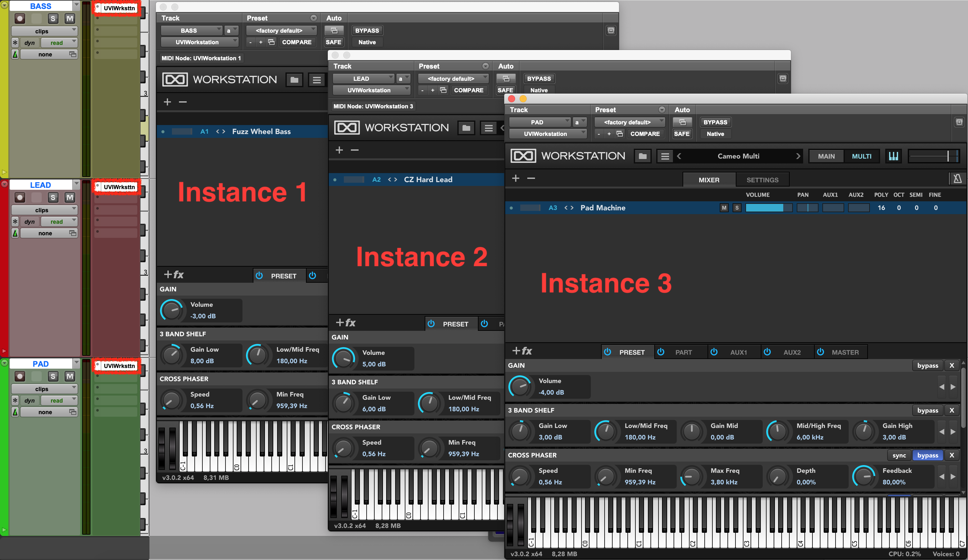Mute the BASS track
968x560 pixels.
click(x=70, y=18)
